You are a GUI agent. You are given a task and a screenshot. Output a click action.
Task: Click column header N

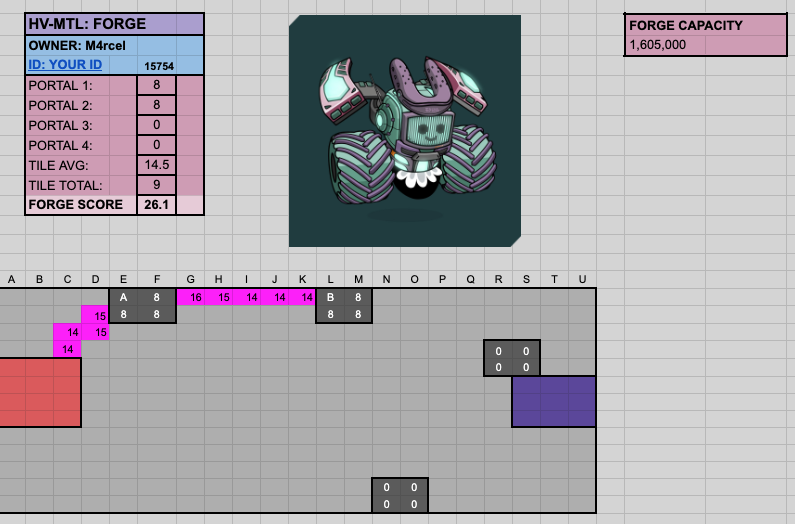pyautogui.click(x=386, y=279)
